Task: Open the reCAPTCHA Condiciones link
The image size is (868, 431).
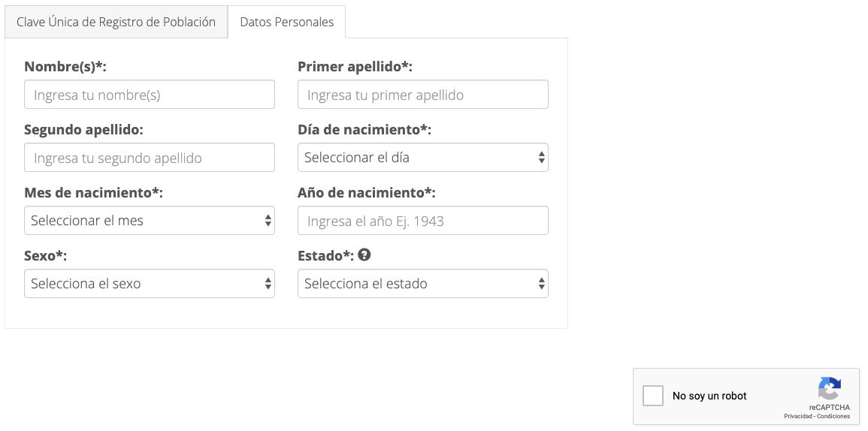Action: coord(833,416)
